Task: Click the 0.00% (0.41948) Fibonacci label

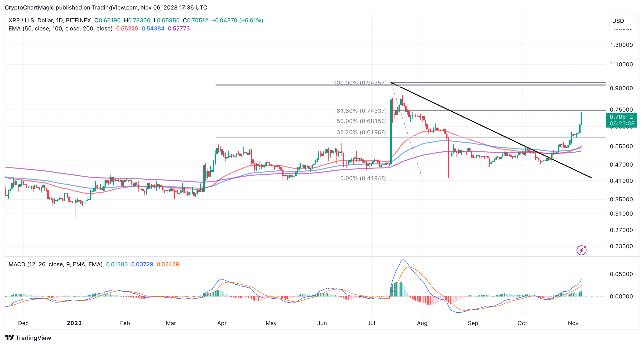Action: click(x=363, y=178)
